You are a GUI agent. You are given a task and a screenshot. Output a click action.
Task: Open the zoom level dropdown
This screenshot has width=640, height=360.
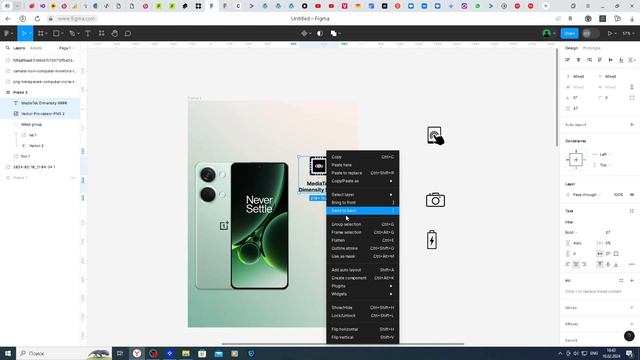[x=628, y=33]
